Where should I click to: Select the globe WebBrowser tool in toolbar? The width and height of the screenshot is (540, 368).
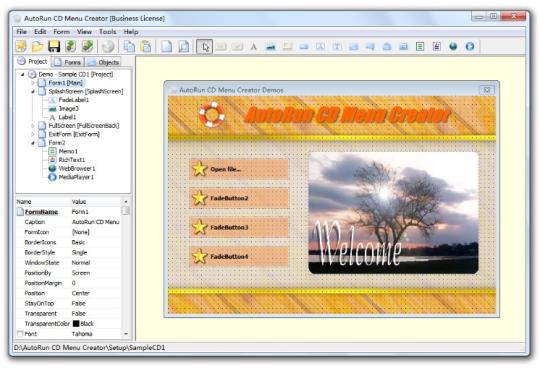point(453,46)
